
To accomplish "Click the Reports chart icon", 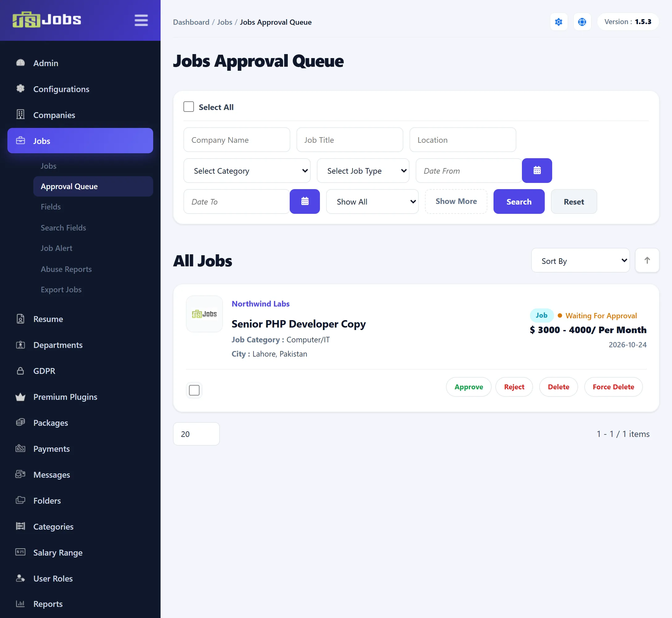I will pos(20,603).
